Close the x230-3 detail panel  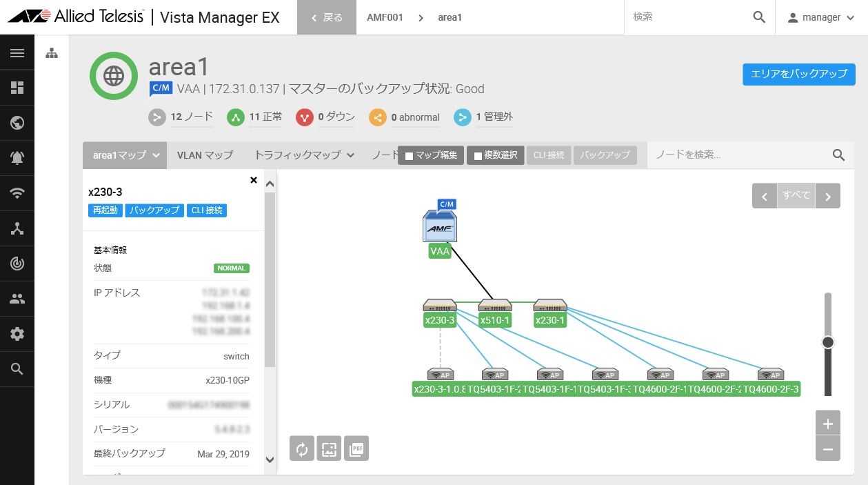point(253,180)
